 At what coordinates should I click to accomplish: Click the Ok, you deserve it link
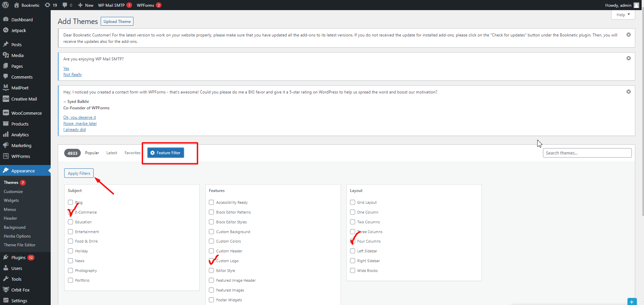point(80,117)
